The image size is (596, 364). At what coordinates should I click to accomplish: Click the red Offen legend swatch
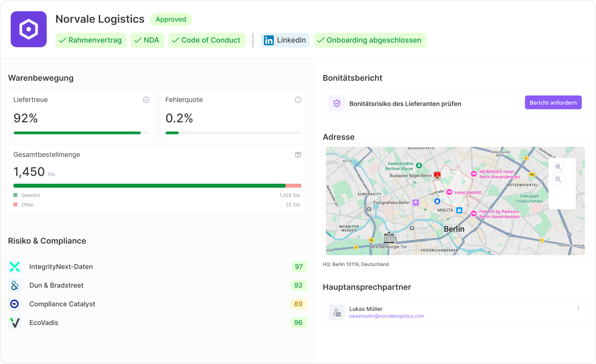15,204
